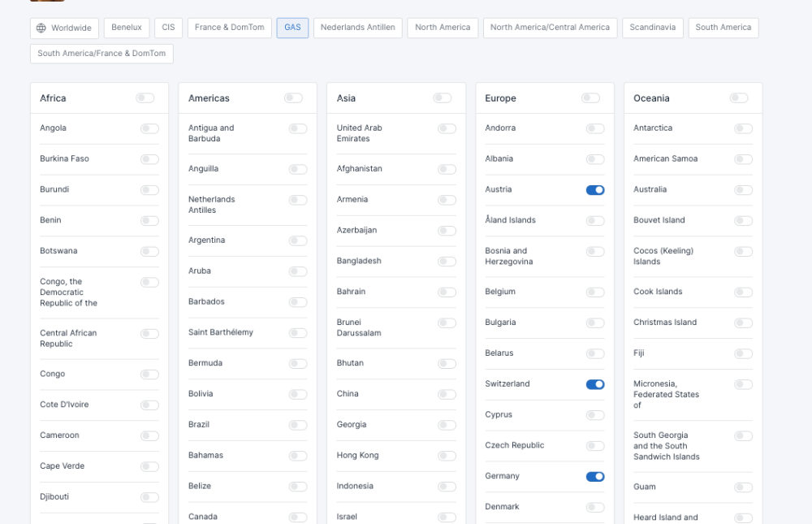The height and width of the screenshot is (524, 812).
Task: Select the CIS region preset
Action: point(168,28)
